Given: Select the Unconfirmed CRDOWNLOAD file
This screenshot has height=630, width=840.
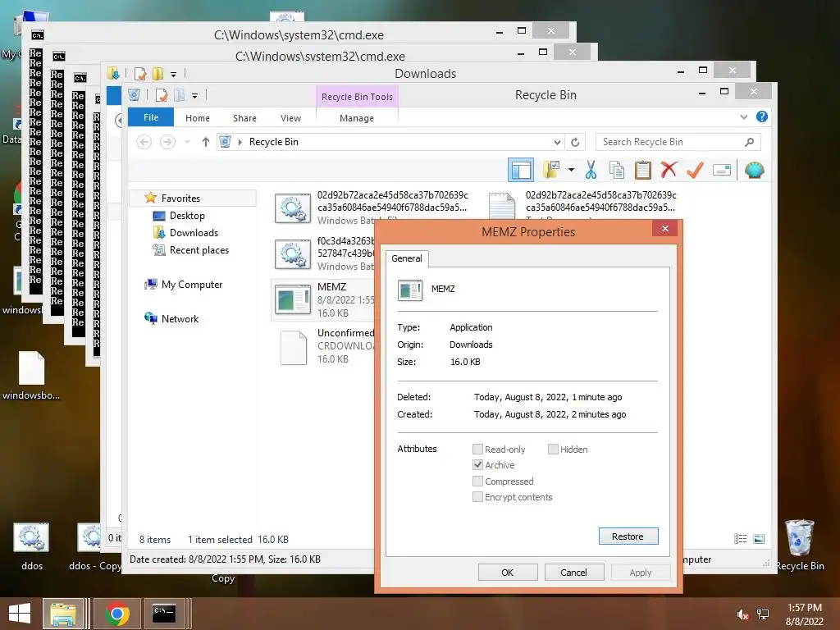Looking at the screenshot, I should pyautogui.click(x=323, y=346).
